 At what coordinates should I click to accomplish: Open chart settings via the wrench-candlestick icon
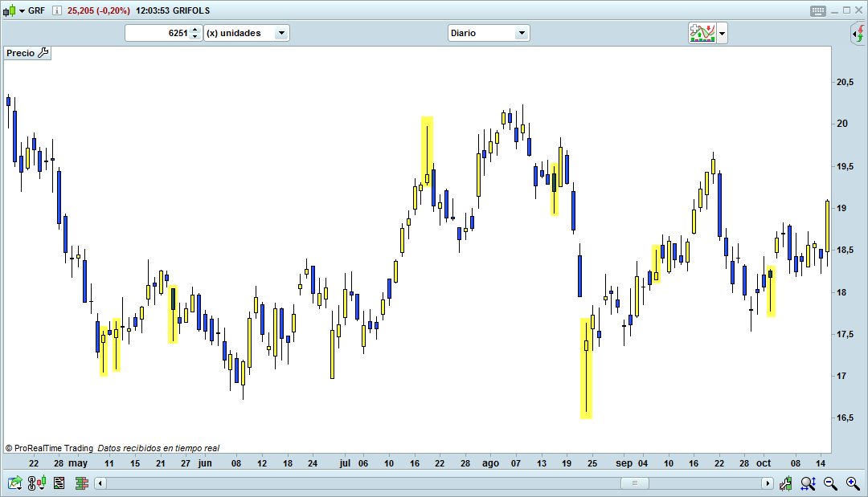click(786, 483)
